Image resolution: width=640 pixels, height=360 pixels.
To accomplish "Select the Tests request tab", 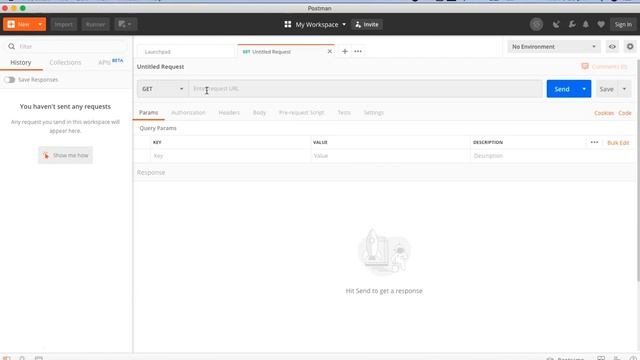I will click(344, 113).
